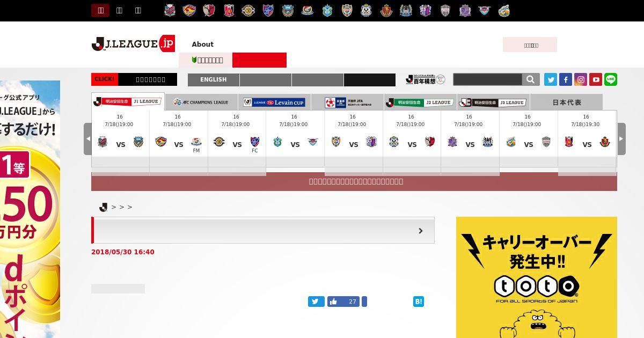Image resolution: width=644 pixels, height=338 pixels.
Task: Open the left dポイント app advertisement
Action: (30, 209)
